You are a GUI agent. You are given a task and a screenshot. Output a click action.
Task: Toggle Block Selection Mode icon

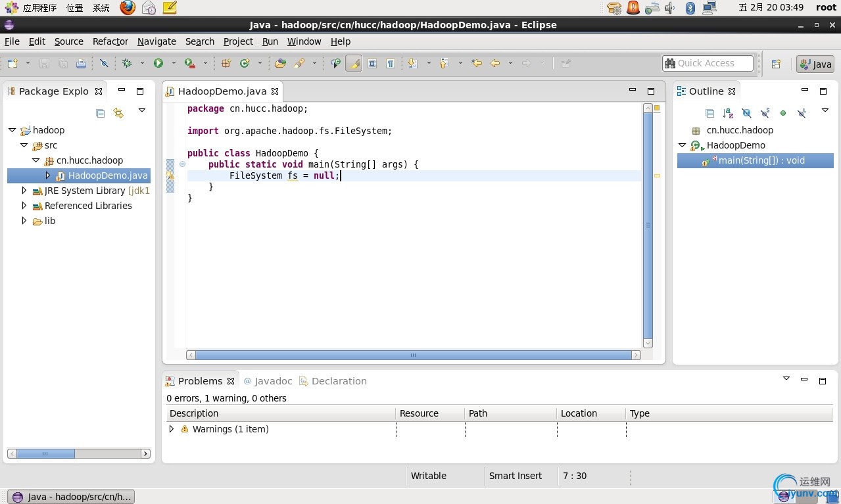pyautogui.click(x=372, y=63)
